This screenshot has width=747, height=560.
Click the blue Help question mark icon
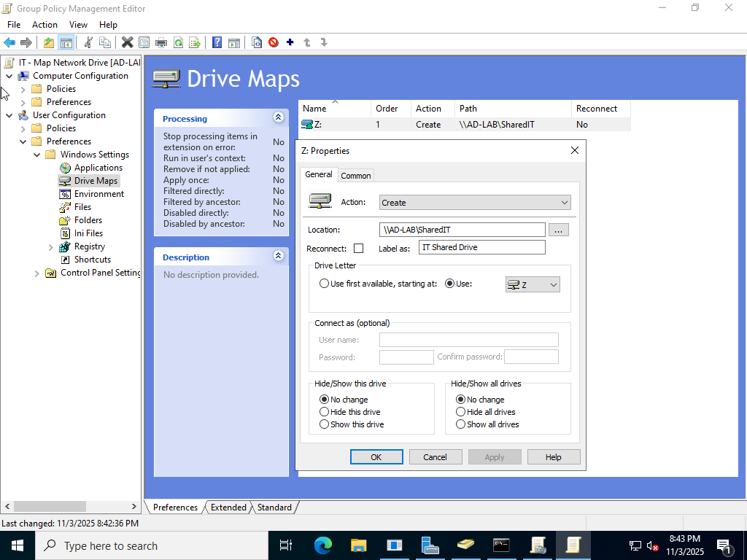click(x=217, y=42)
